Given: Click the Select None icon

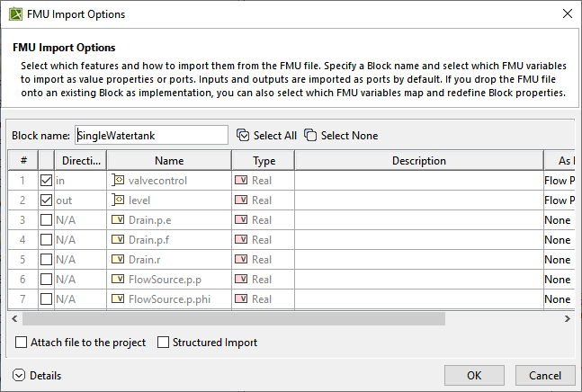Looking at the screenshot, I should 310,136.
